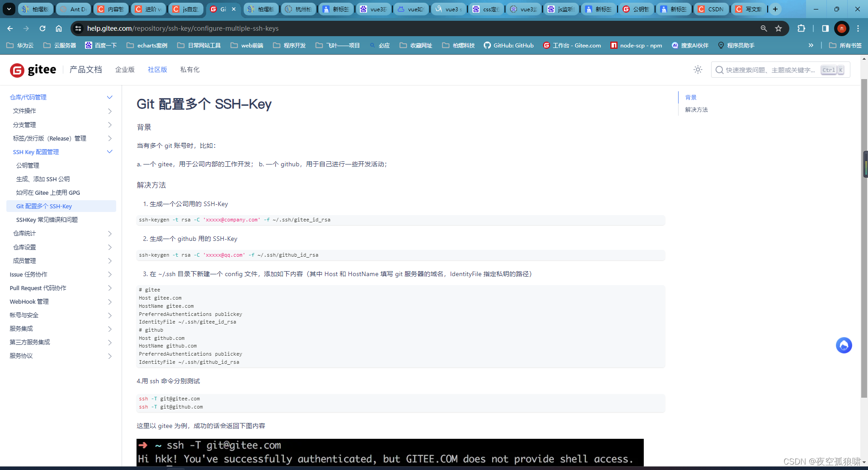
Task: Expand 文件操作 sidebar chevron
Action: click(109, 111)
